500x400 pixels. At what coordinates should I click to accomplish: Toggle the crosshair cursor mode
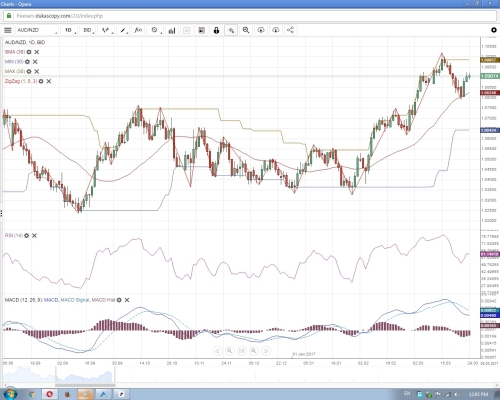(x=231, y=30)
